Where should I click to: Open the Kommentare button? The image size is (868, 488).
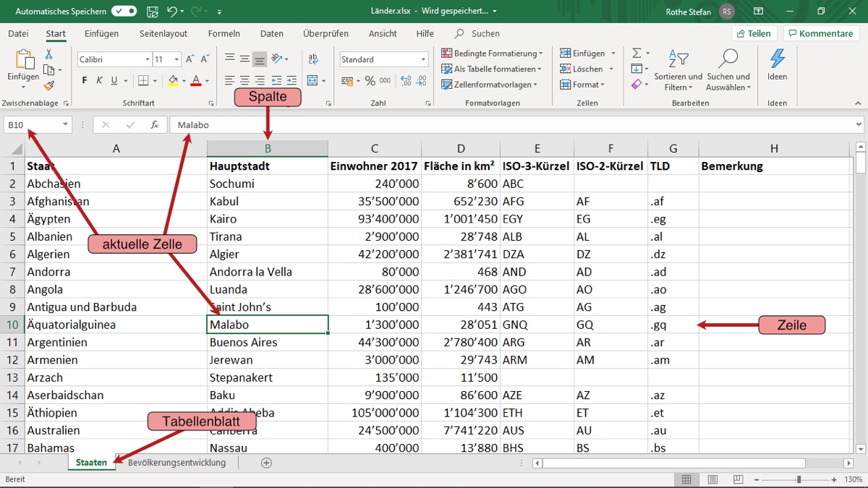pyautogui.click(x=821, y=34)
